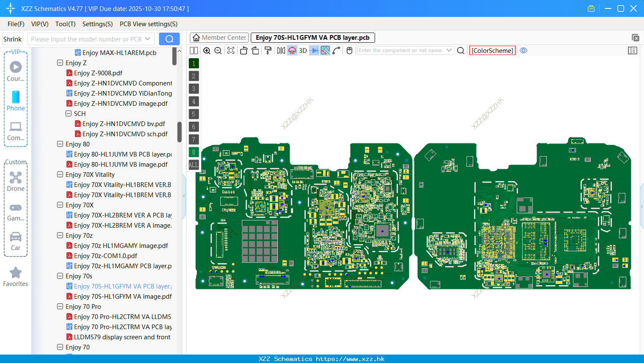Click the Shrink button
Viewport: 644px width, 363px height.
pyautogui.click(x=13, y=39)
